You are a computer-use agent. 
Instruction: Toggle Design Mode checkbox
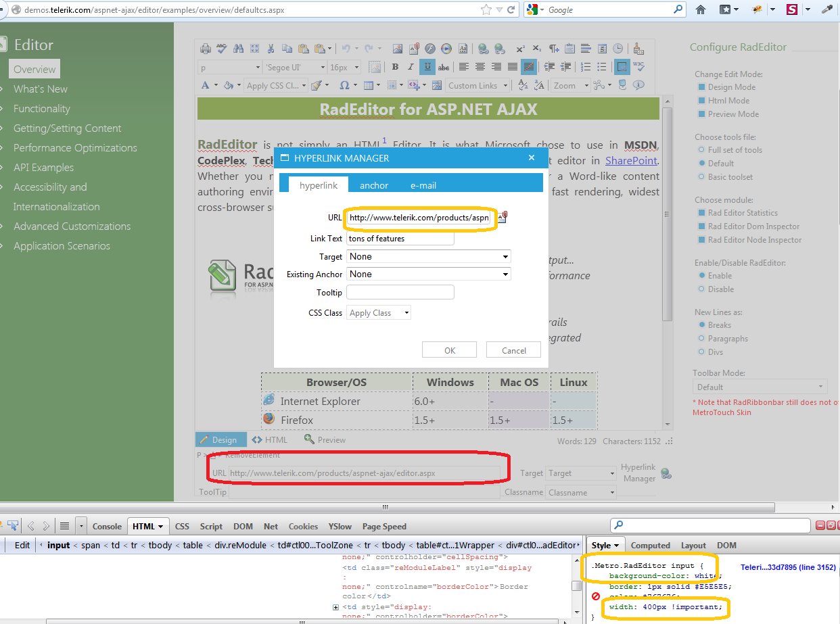[x=702, y=87]
